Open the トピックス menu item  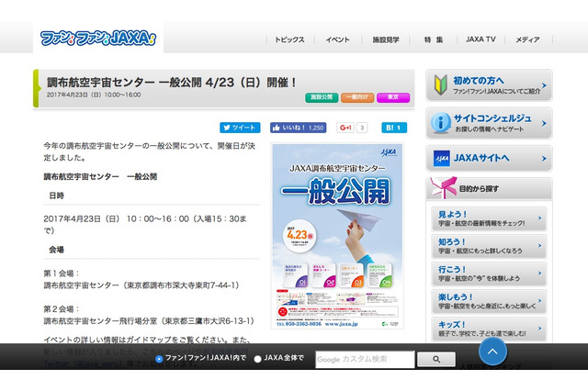289,39
